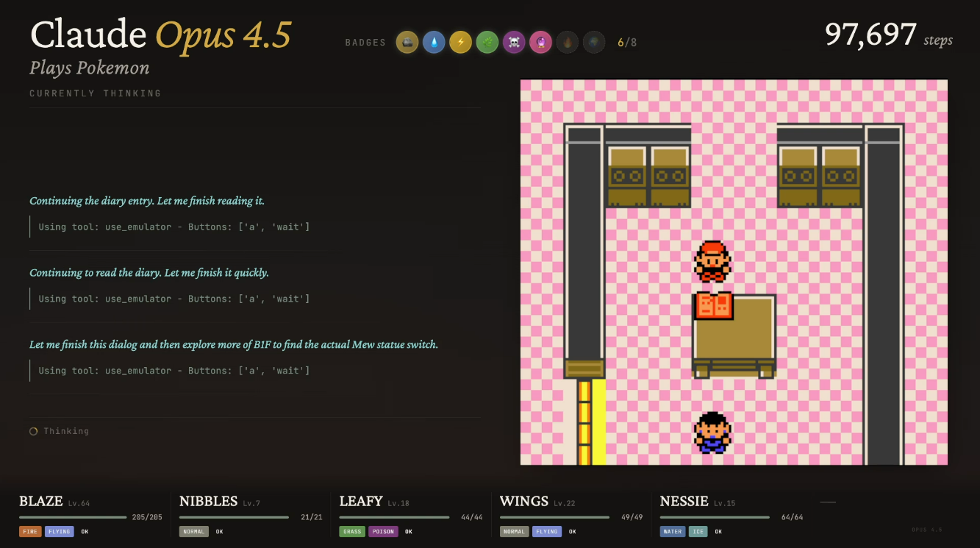Select the pink skull Soul badge
The height and width of the screenshot is (548, 980).
point(514,43)
